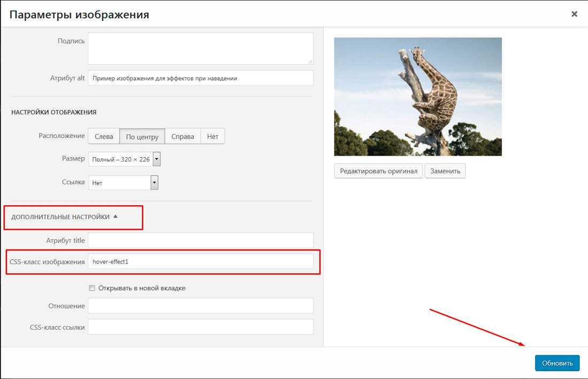Click the Атрибут title field
Viewport: 588px width, 379px height.
(200, 241)
